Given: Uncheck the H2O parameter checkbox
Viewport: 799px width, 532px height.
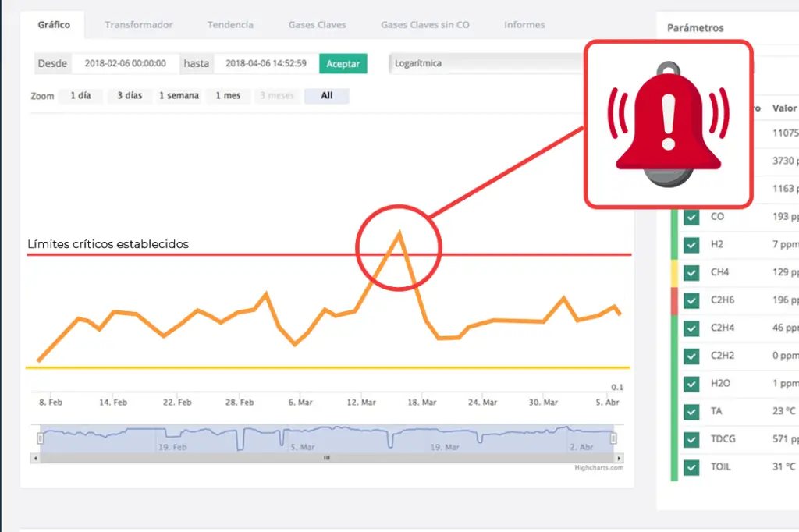Looking at the screenshot, I should pyautogui.click(x=691, y=384).
